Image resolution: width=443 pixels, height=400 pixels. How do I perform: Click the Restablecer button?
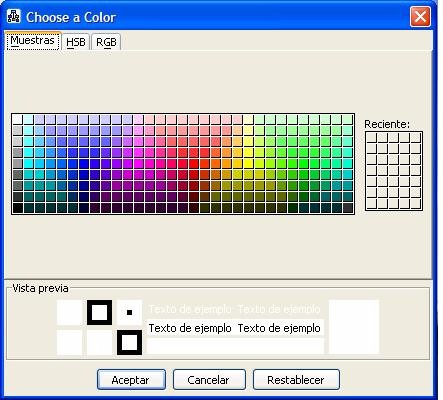tap(296, 380)
